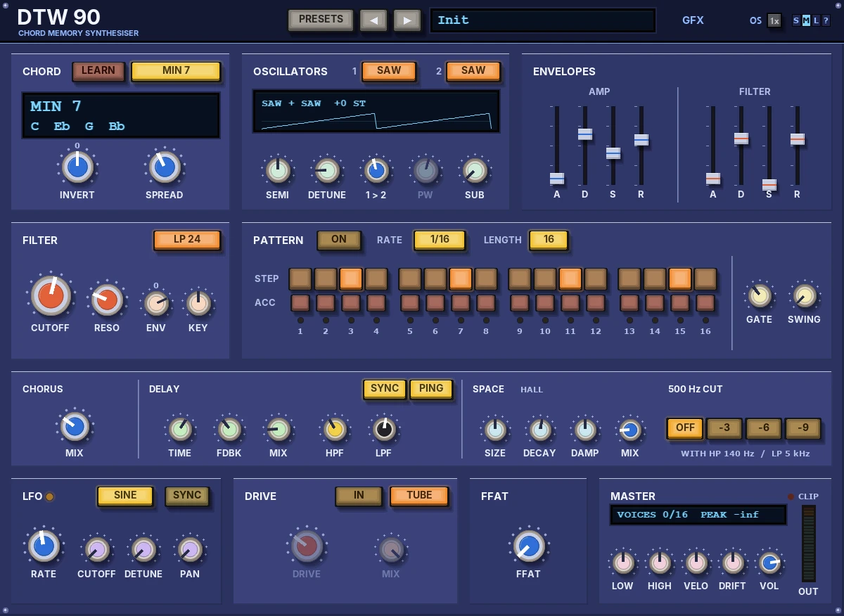The image size is (844, 616).
Task: Toggle GFX option
Action: (x=693, y=20)
